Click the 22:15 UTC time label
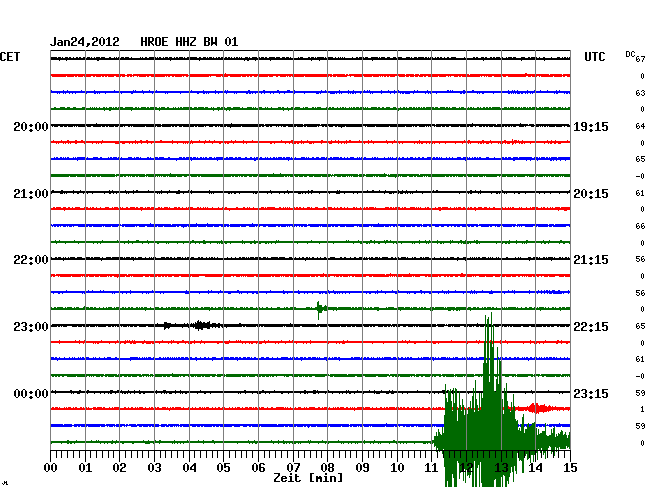Screen dimensions: 650x494 coord(591,327)
